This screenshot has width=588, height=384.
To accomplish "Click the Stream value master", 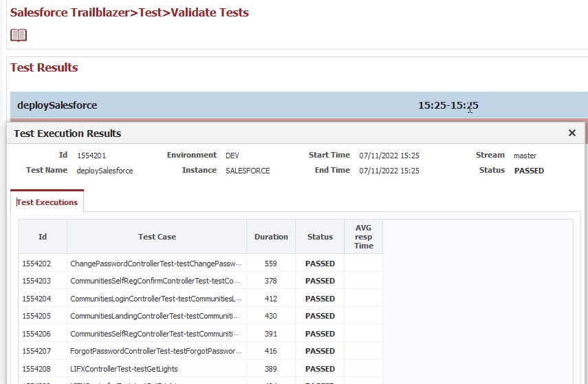I will point(525,156).
